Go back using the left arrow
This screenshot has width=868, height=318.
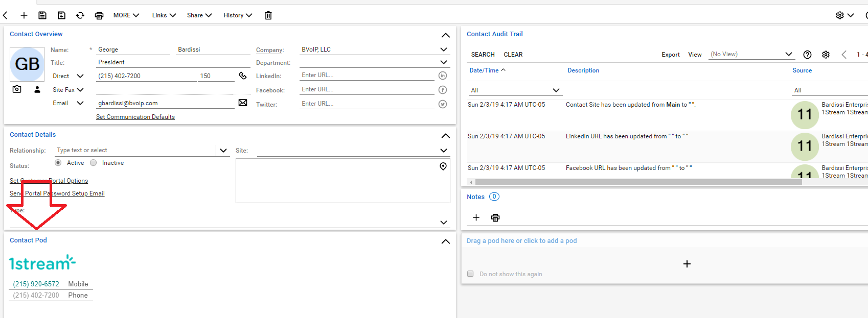(5, 15)
